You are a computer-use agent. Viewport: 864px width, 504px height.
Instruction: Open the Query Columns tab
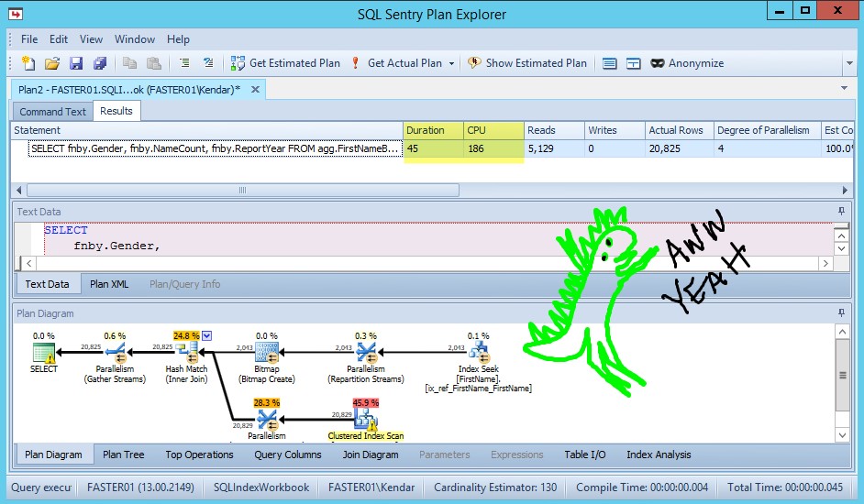pyautogui.click(x=288, y=455)
